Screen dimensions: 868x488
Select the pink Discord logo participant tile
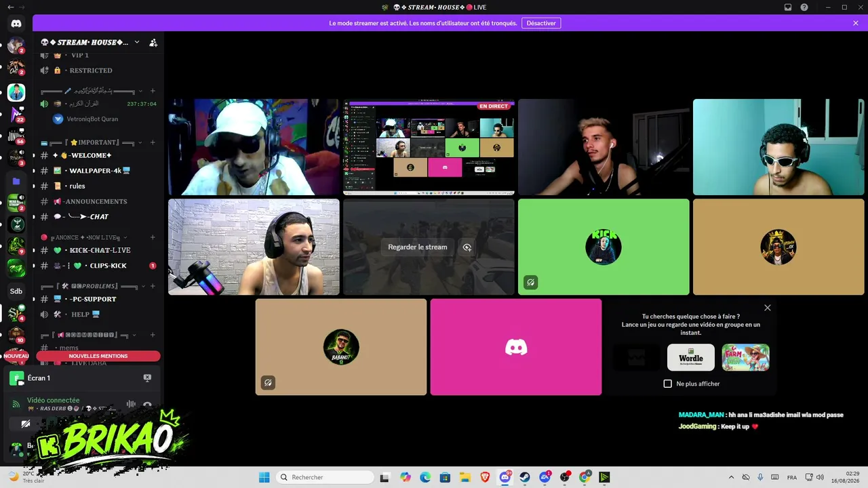pyautogui.click(x=516, y=347)
